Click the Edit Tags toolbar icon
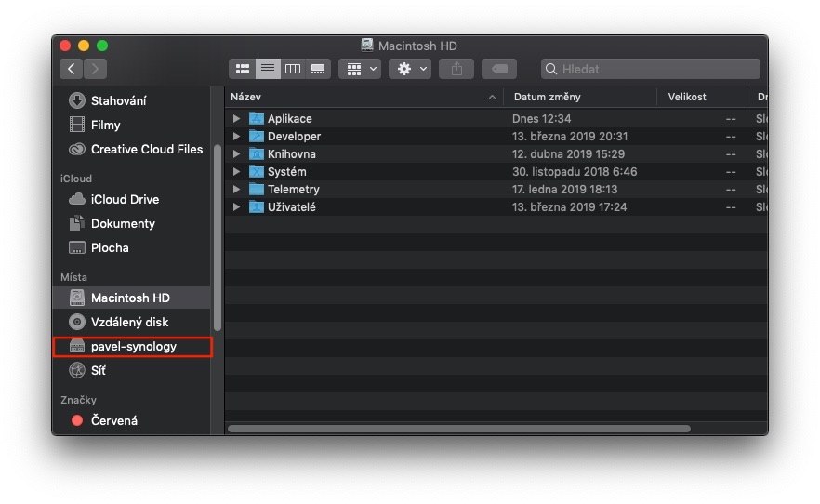The width and height of the screenshot is (820, 504). [499, 69]
